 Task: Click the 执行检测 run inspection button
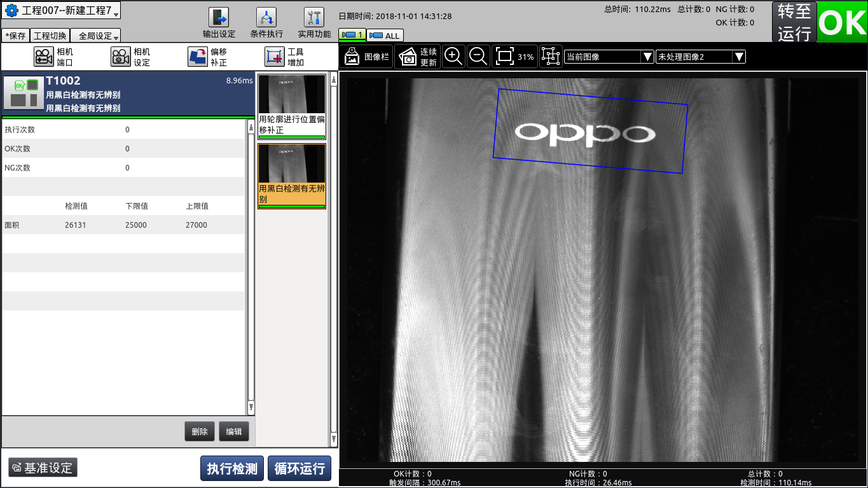(x=232, y=468)
